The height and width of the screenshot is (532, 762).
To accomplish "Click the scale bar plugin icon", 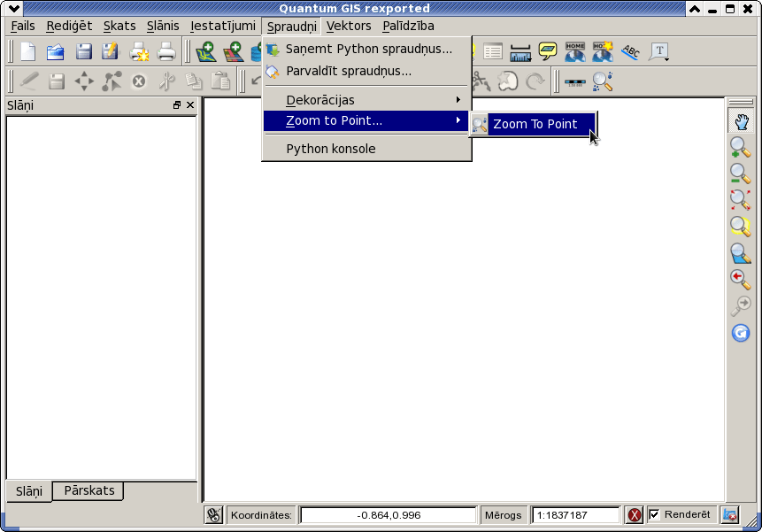I will click(575, 82).
